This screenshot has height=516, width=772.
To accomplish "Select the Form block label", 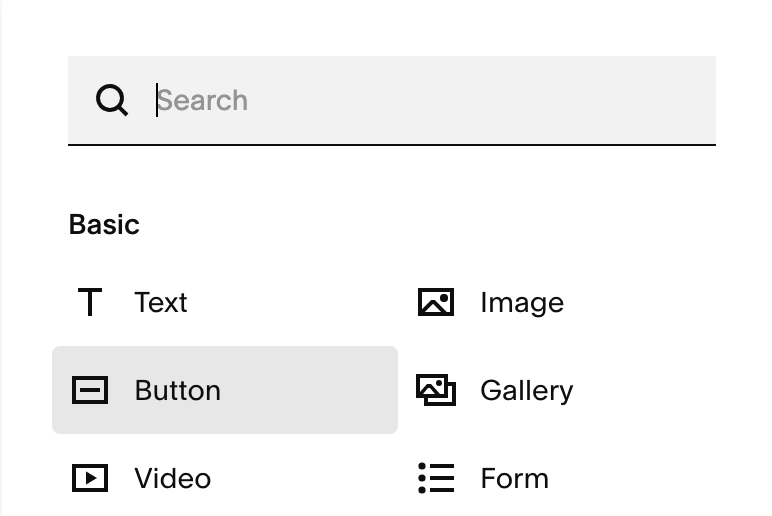I will (x=515, y=478).
